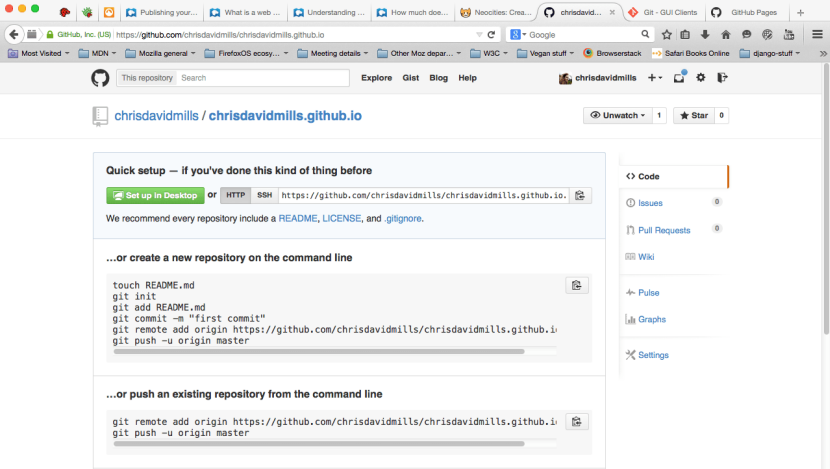Copy the push existing repository commands
This screenshot has width=830, height=469.
[576, 421]
